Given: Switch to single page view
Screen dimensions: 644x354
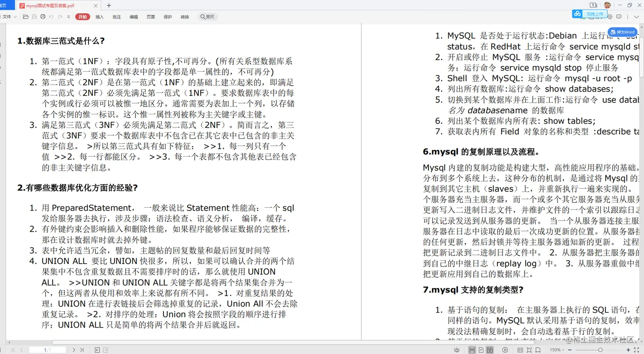Looking at the screenshot, I should point(481,350).
